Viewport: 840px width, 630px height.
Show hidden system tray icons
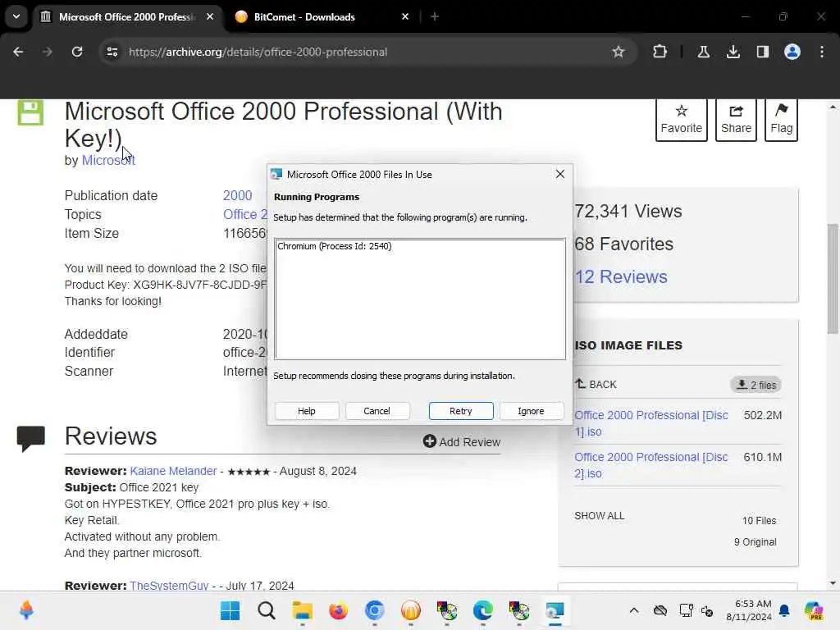[x=634, y=610]
